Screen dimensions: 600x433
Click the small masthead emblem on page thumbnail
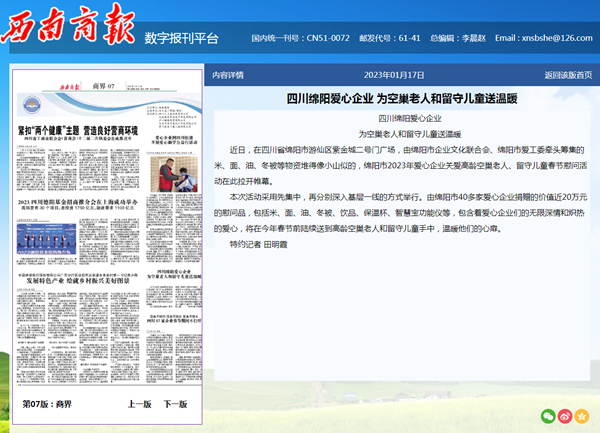(33, 103)
